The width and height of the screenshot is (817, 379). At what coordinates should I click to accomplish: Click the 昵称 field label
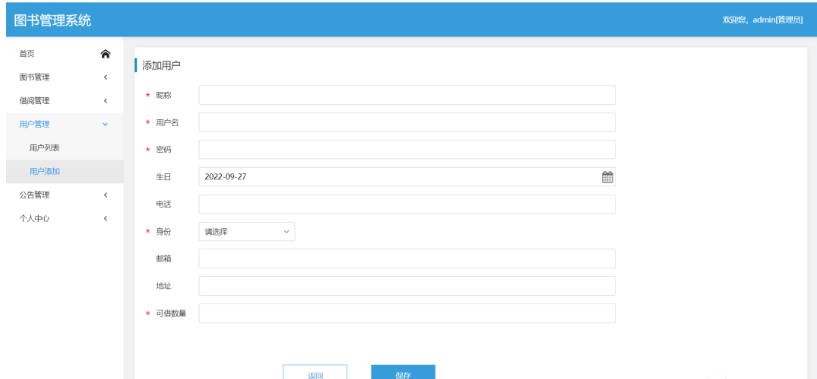[164, 95]
